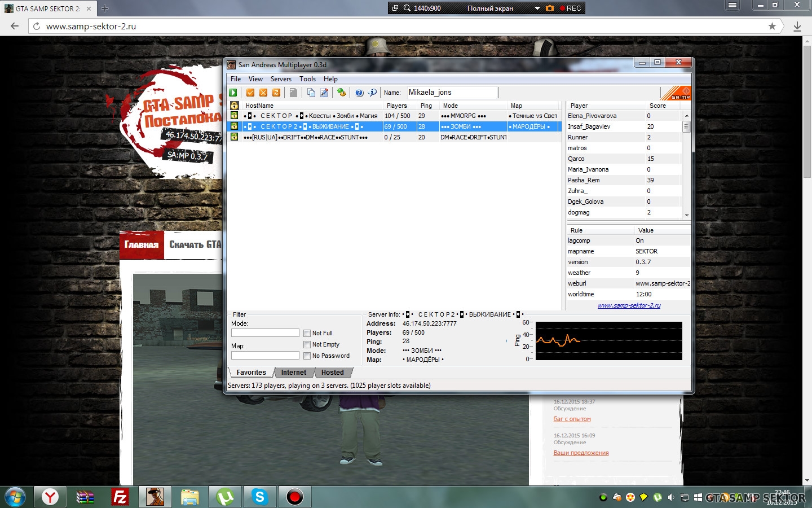Open Skype from the taskbar
The width and height of the screenshot is (812, 508).
260,497
